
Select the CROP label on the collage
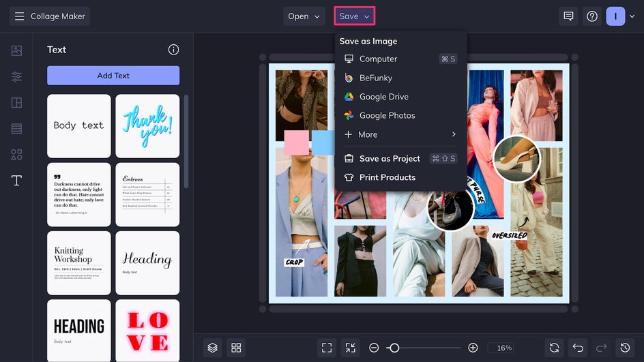tap(294, 262)
